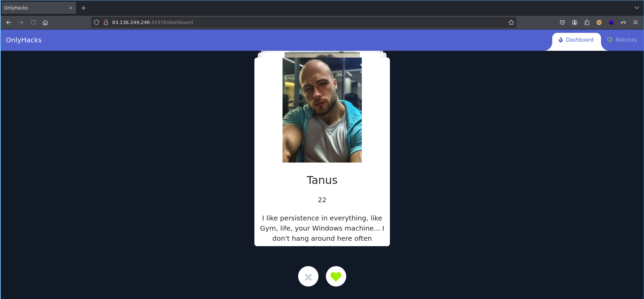Click Tanus profile photo
Image resolution: width=644 pixels, height=299 pixels.
pos(322,110)
